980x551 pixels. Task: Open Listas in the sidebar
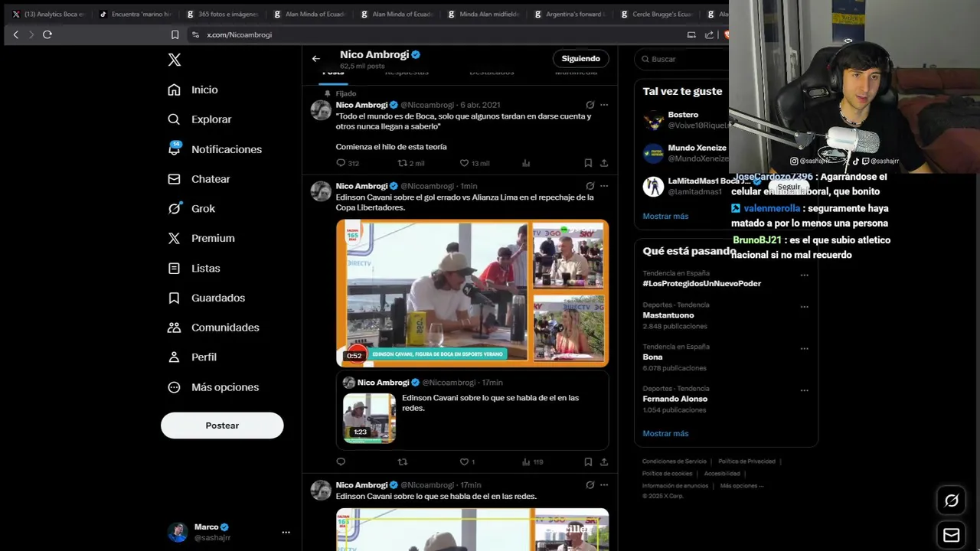point(194,268)
